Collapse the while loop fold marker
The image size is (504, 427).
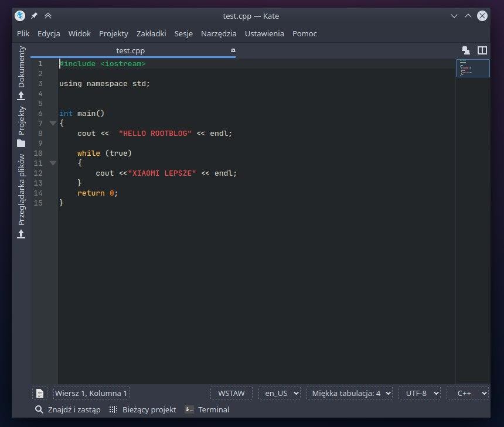pyautogui.click(x=53, y=163)
